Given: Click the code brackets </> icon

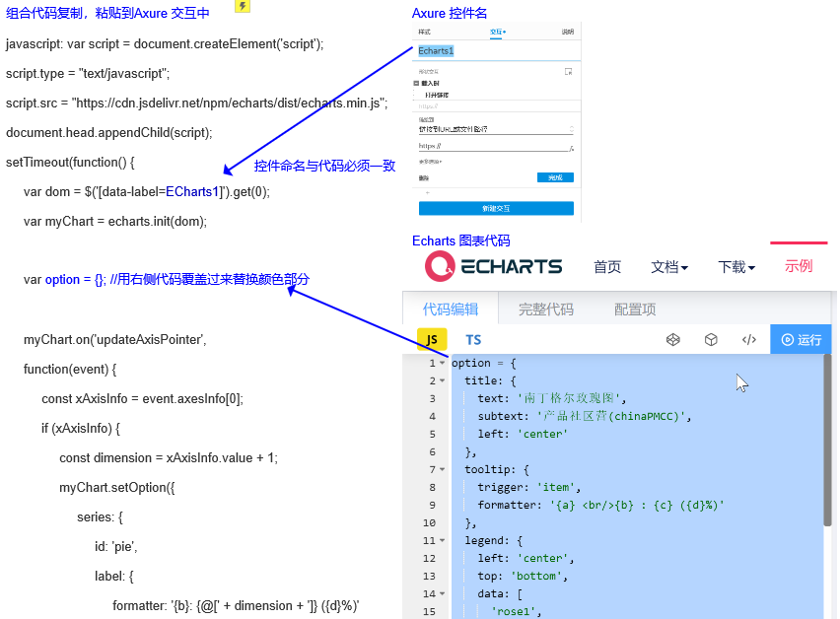Looking at the screenshot, I should (x=749, y=340).
